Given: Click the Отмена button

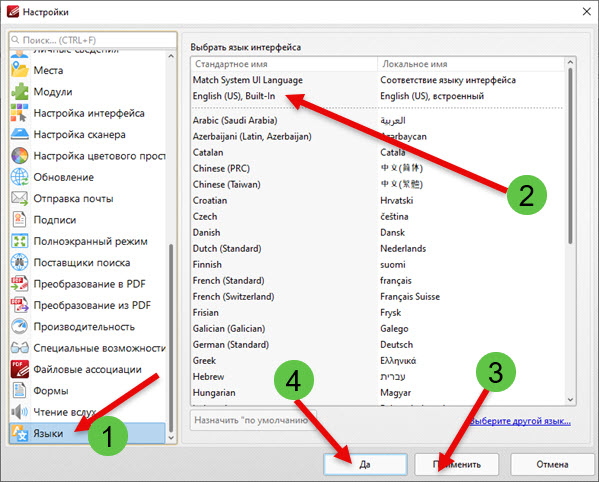Looking at the screenshot, I should (x=552, y=464).
